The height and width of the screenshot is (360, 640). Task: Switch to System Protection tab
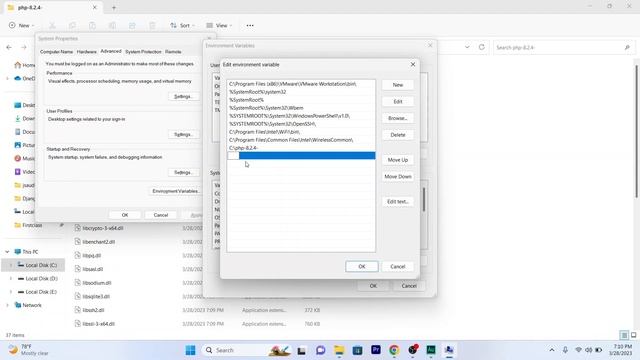tap(143, 52)
